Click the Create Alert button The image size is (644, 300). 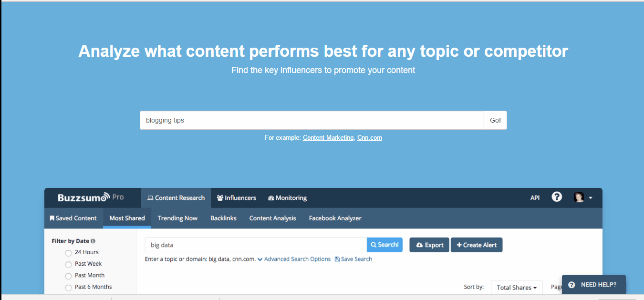(x=476, y=245)
